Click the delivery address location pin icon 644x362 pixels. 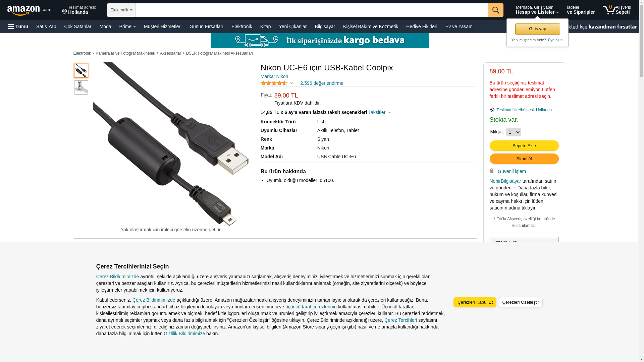coord(64,12)
